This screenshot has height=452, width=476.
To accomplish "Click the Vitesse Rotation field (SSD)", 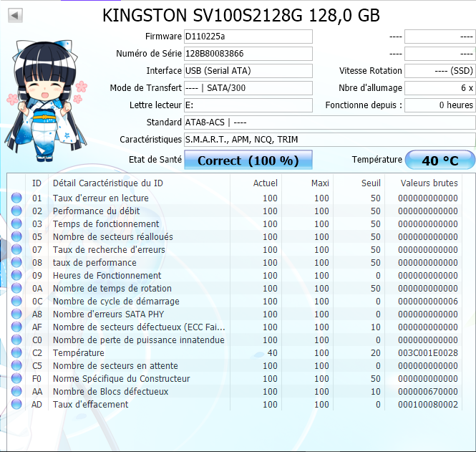I will 440,71.
